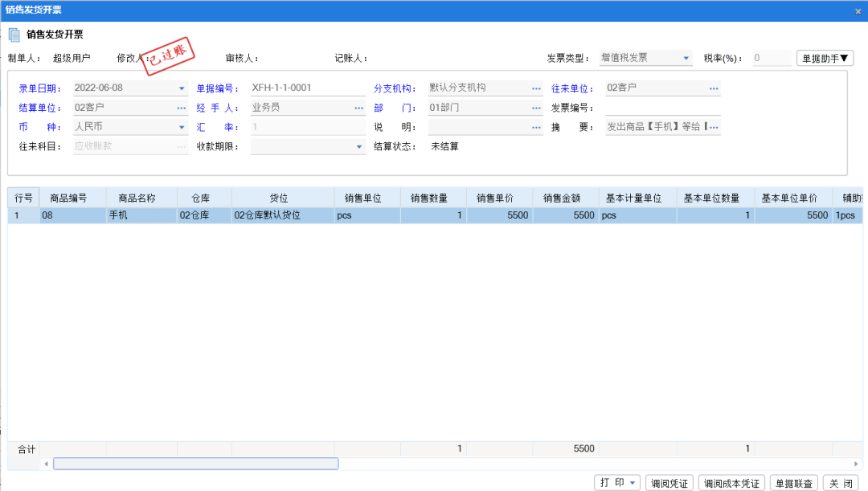Open the 发票类型 invoice type dropdown
The image size is (868, 491).
pos(686,58)
